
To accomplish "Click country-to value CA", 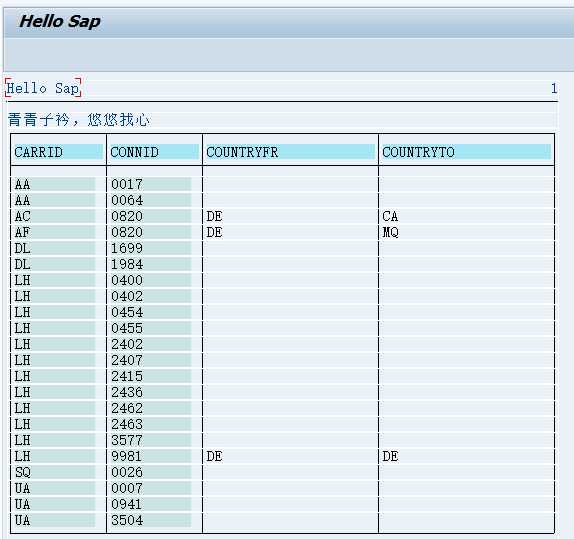I will [x=390, y=216].
